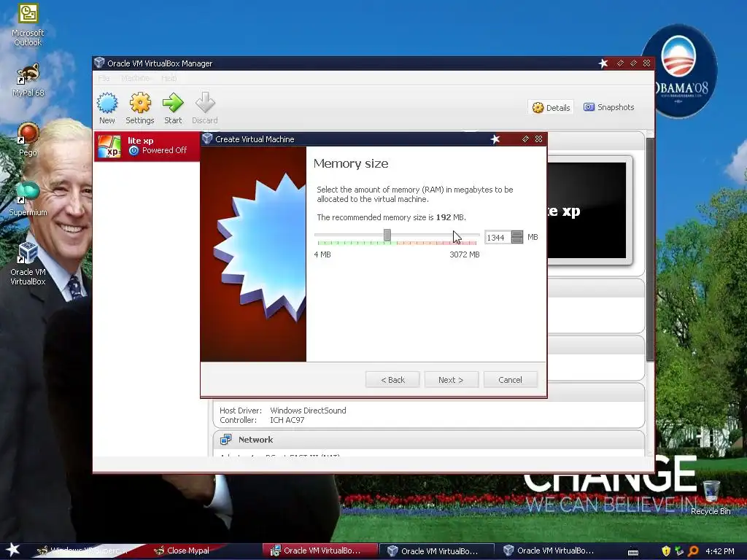Screen dimensions: 747x560
Task: Click the Discard toolbar button
Action: coord(205,109)
